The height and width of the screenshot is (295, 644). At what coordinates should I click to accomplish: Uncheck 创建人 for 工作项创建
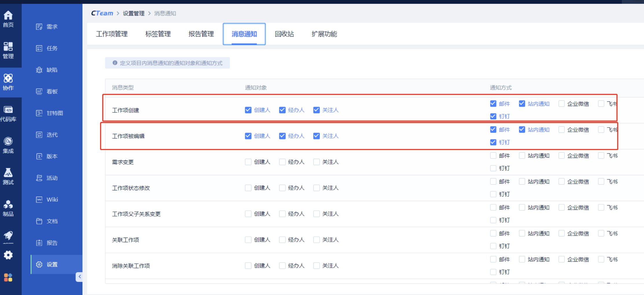[248, 110]
